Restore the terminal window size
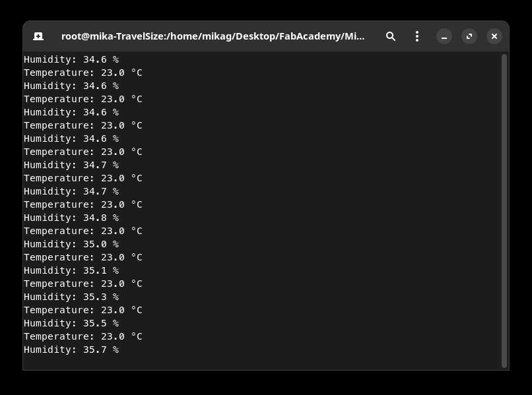The image size is (532, 395). [x=469, y=36]
